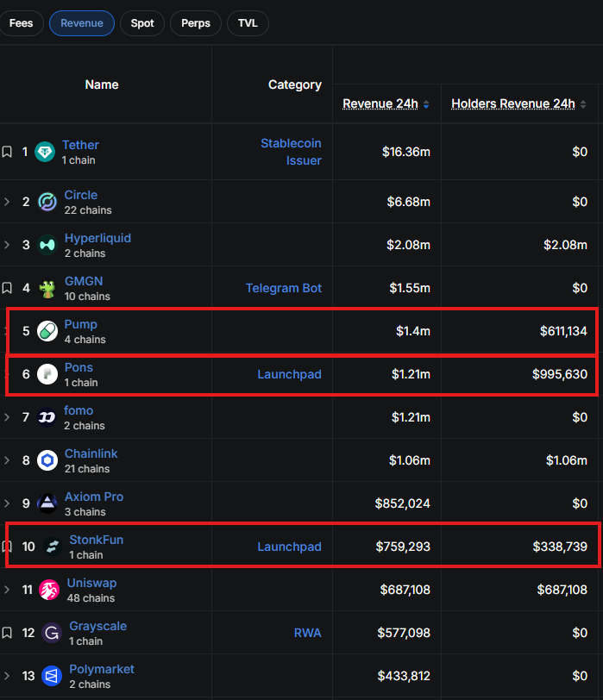Open the Tether protocol link
This screenshot has height=700, width=603.
pos(80,145)
